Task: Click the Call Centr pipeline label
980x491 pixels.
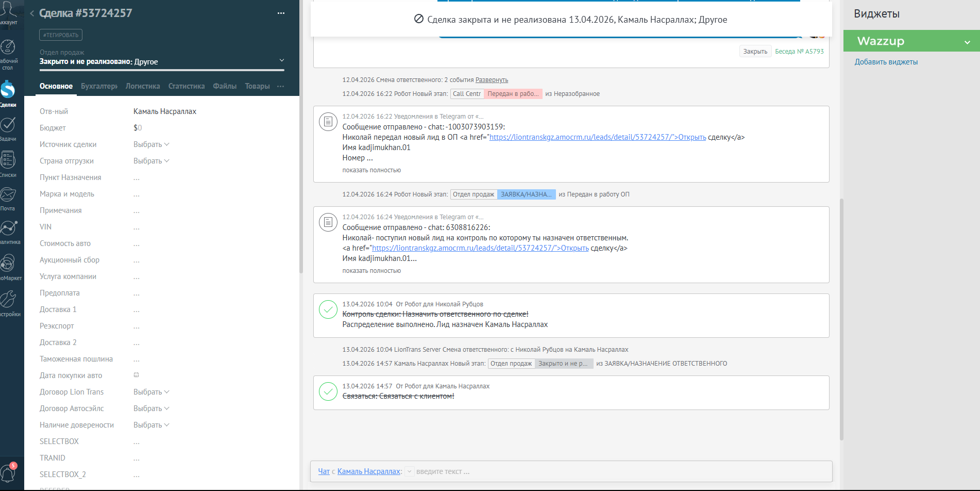Action: [x=467, y=94]
